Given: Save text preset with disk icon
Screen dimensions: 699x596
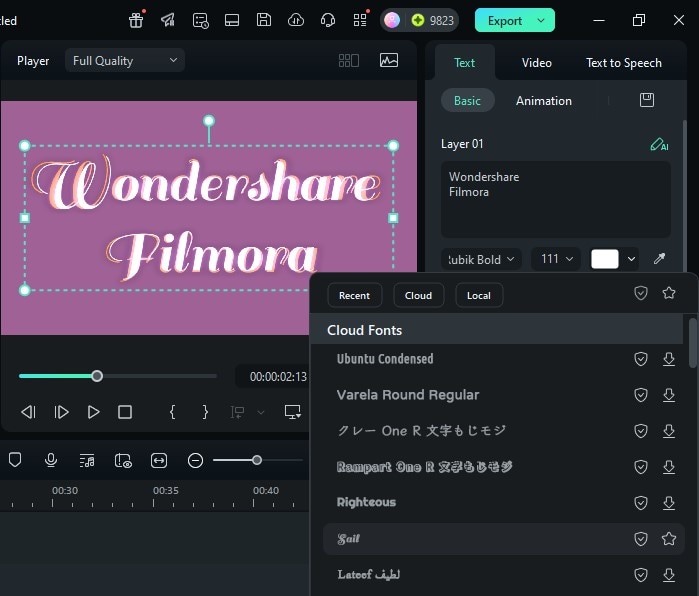Looking at the screenshot, I should click(647, 100).
